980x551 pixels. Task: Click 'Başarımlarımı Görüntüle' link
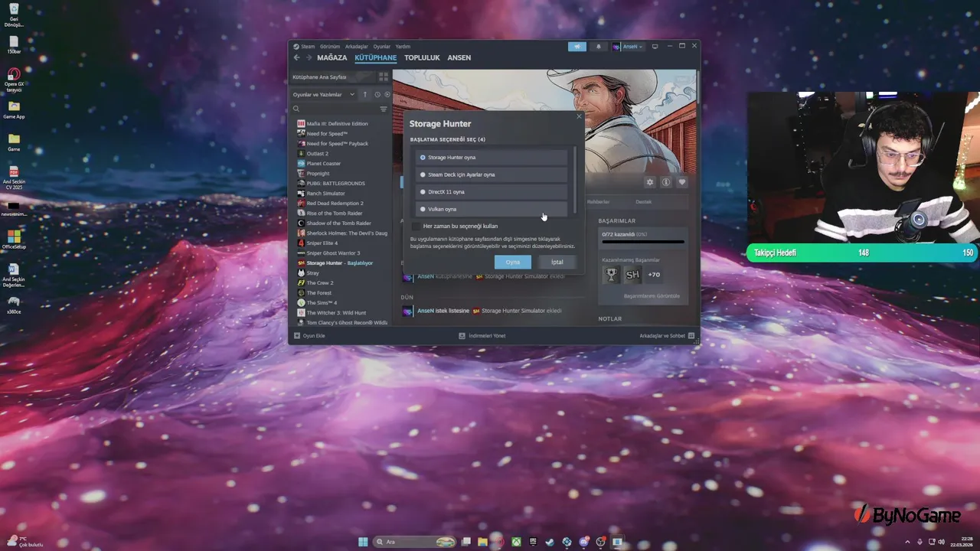point(652,295)
